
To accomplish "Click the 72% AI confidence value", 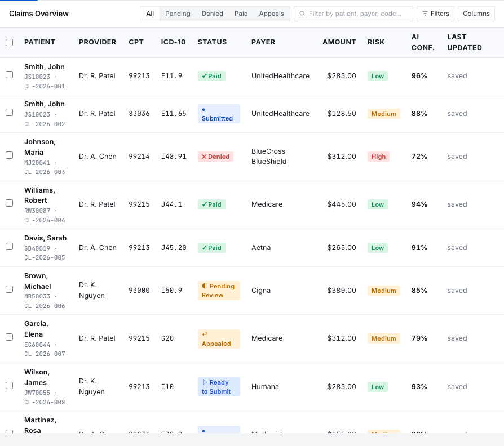I will (x=419, y=157).
